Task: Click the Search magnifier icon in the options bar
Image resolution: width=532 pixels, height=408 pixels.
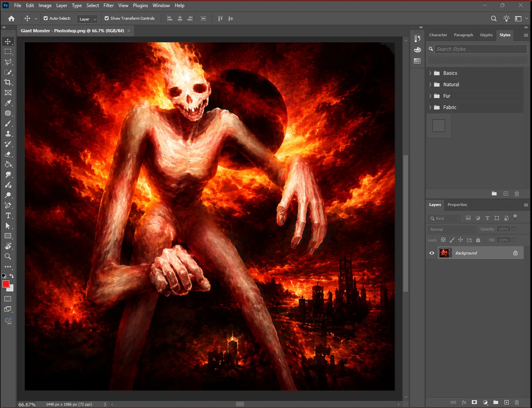Action: coord(494,19)
